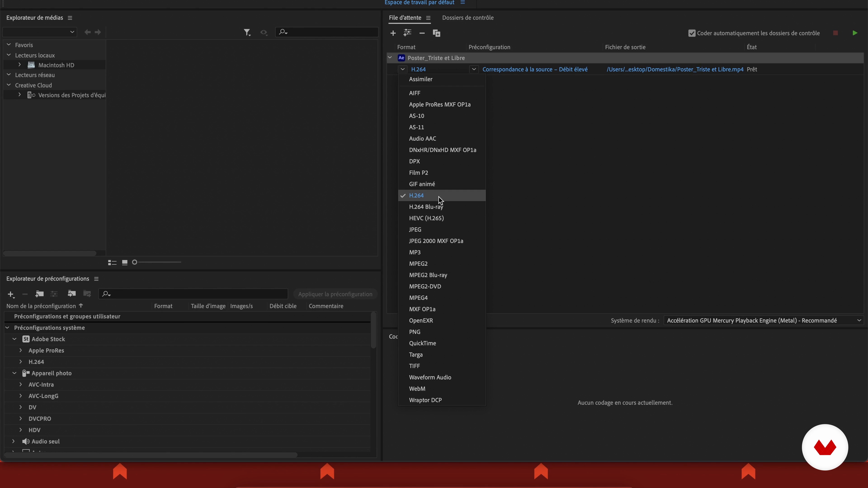Go forward with the right arrow in media browser
Screen dimensions: 868x488
point(98,32)
